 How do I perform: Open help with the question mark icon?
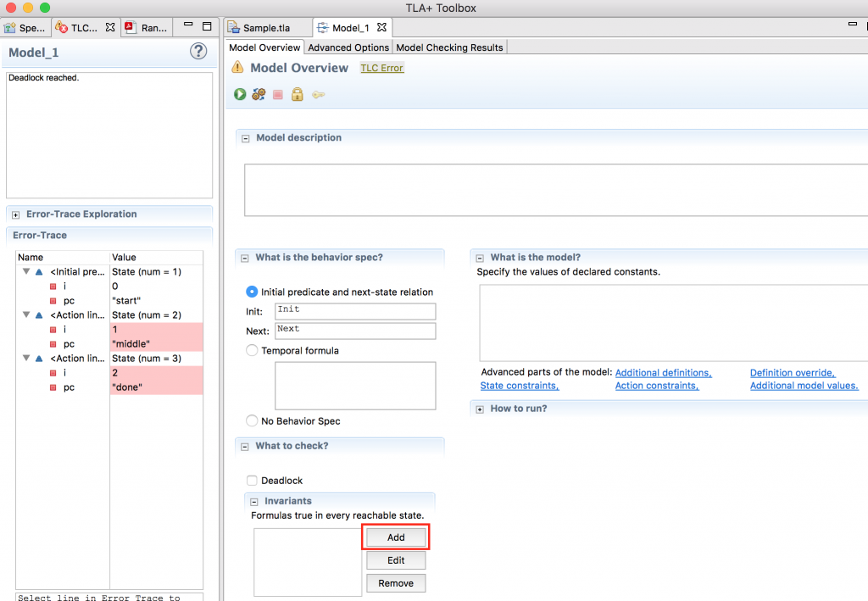pyautogui.click(x=198, y=52)
